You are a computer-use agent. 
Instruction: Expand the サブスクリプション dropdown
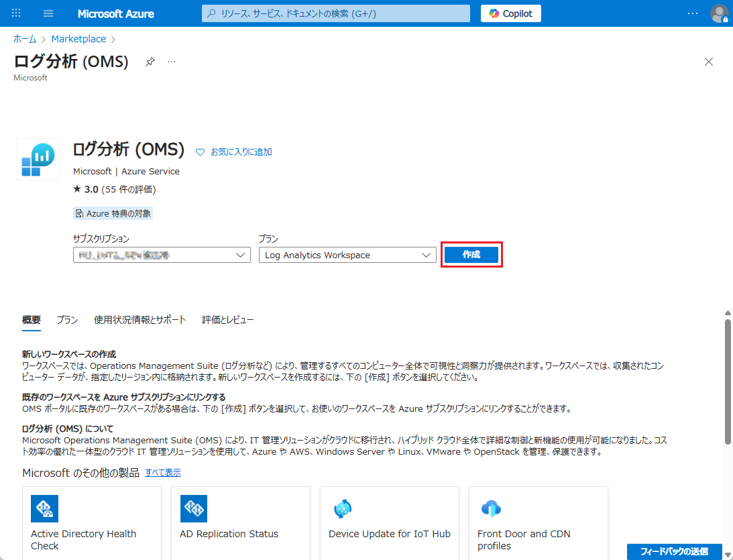[162, 255]
